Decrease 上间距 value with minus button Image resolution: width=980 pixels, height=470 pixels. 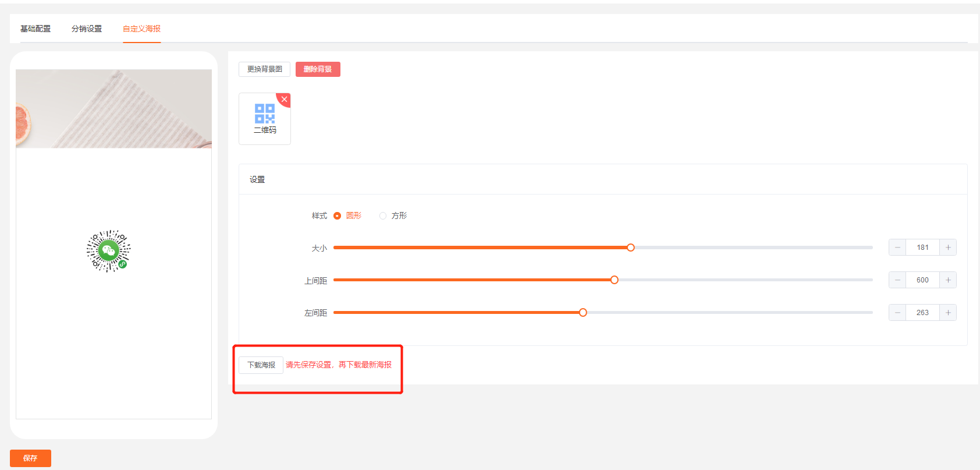pos(897,280)
